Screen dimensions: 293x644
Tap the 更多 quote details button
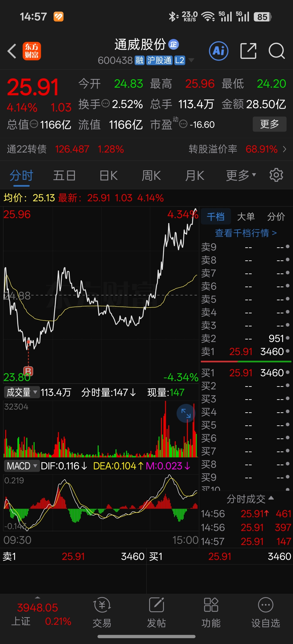pyautogui.click(x=269, y=124)
